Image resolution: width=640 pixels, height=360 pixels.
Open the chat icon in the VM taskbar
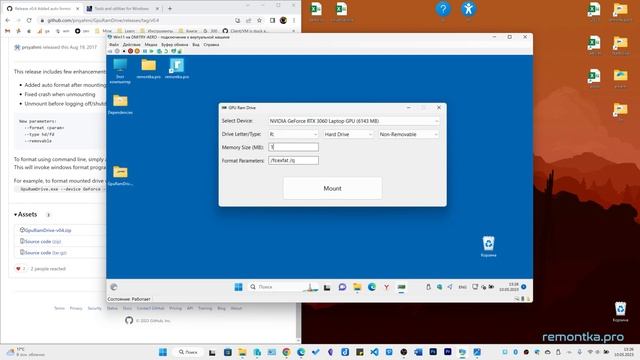pos(342,287)
